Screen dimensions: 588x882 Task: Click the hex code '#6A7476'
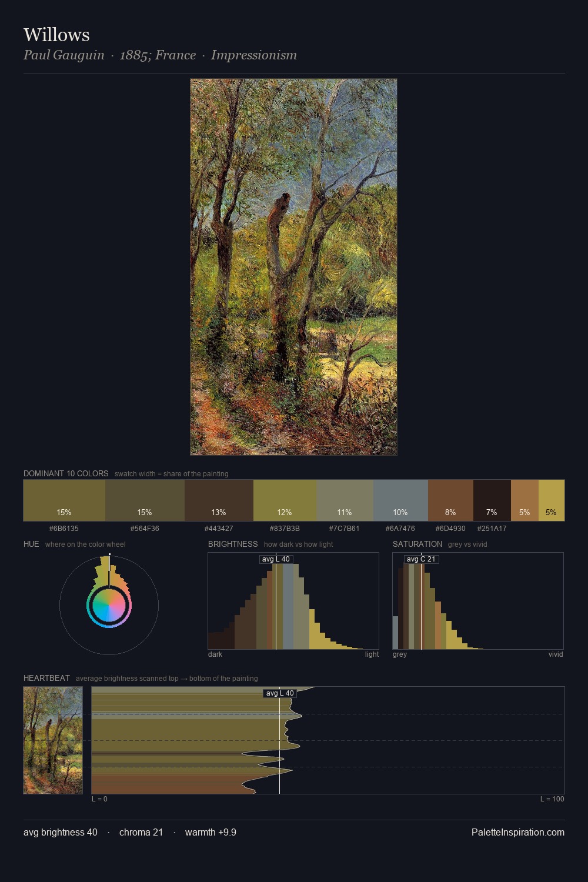click(400, 529)
